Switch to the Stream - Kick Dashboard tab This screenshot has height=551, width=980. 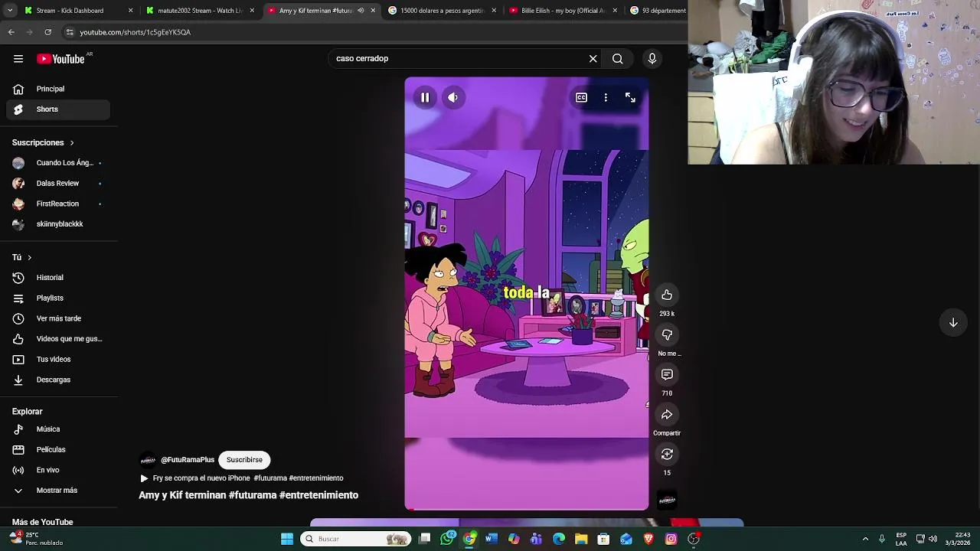tap(77, 11)
